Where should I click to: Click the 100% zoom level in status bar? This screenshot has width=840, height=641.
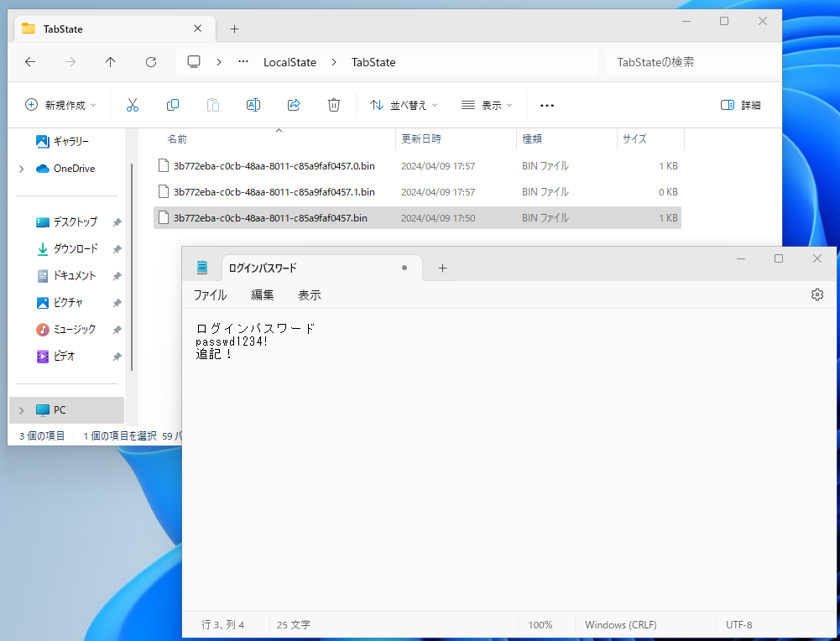point(540,625)
